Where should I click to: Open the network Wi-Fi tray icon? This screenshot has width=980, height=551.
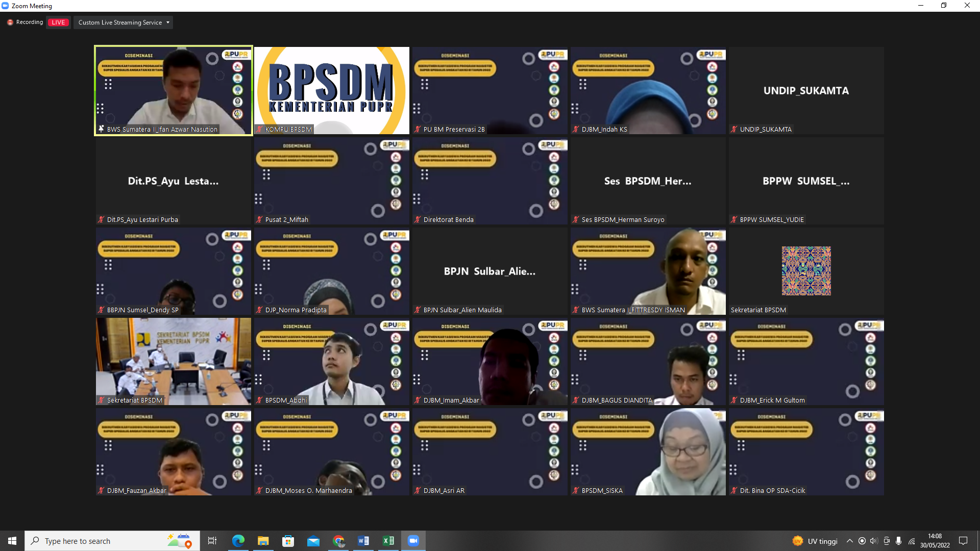pos(912,541)
